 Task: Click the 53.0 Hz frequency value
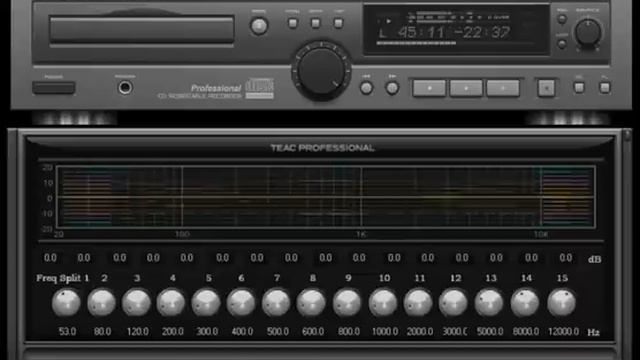coord(67,331)
